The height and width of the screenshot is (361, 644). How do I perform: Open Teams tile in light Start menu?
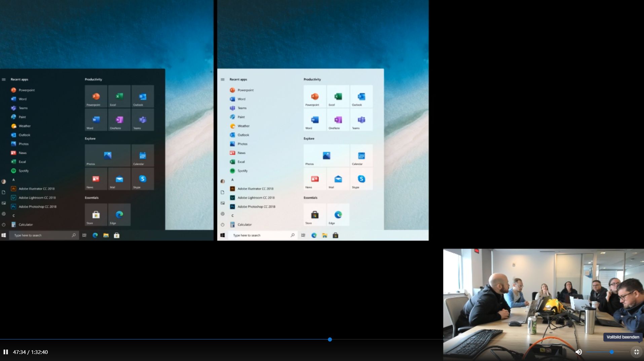tap(362, 120)
